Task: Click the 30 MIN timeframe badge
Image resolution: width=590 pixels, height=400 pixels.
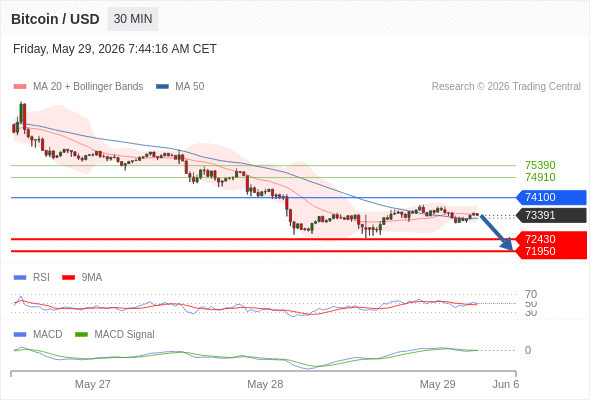Action: tap(133, 19)
